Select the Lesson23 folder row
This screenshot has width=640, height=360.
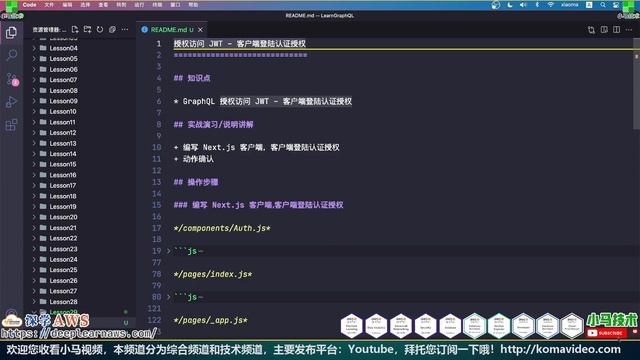(80, 249)
